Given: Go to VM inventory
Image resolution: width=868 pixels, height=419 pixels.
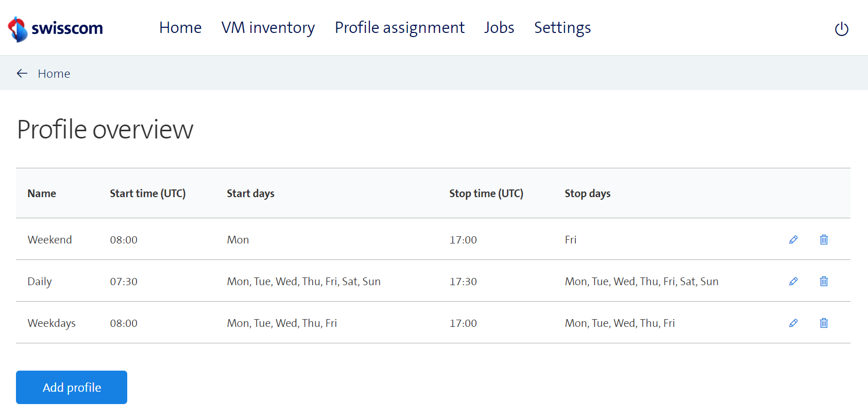Looking at the screenshot, I should 268,28.
